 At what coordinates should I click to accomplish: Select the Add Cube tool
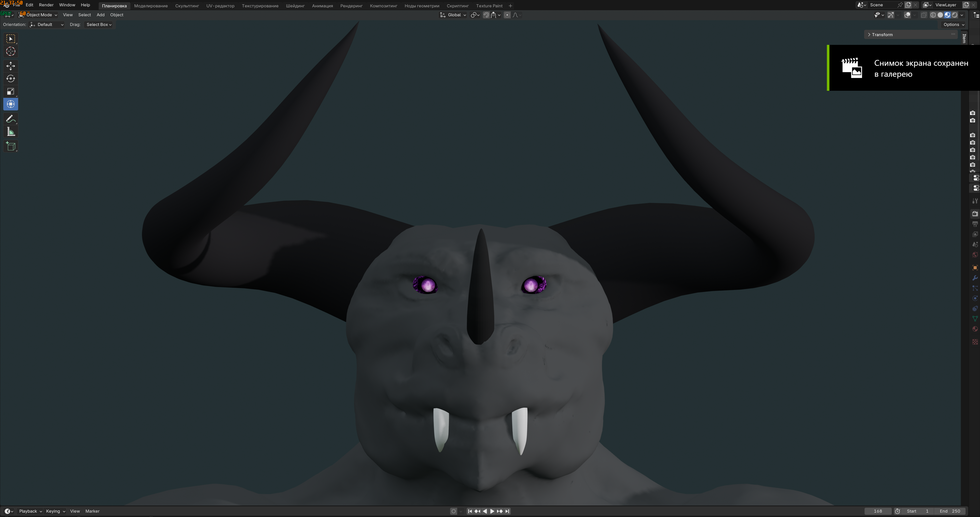pyautogui.click(x=11, y=146)
